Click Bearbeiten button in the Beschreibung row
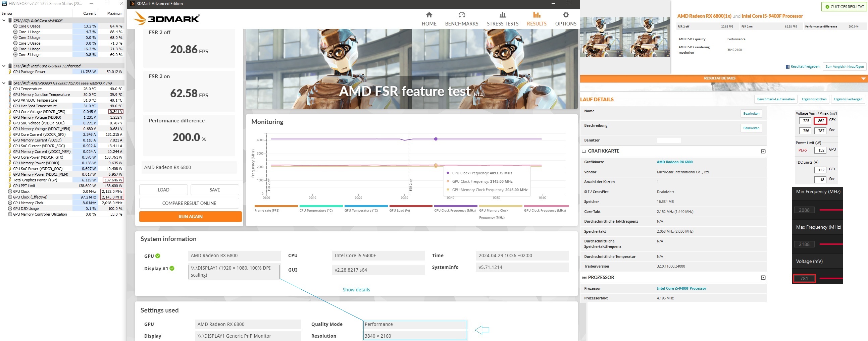 pyautogui.click(x=751, y=128)
